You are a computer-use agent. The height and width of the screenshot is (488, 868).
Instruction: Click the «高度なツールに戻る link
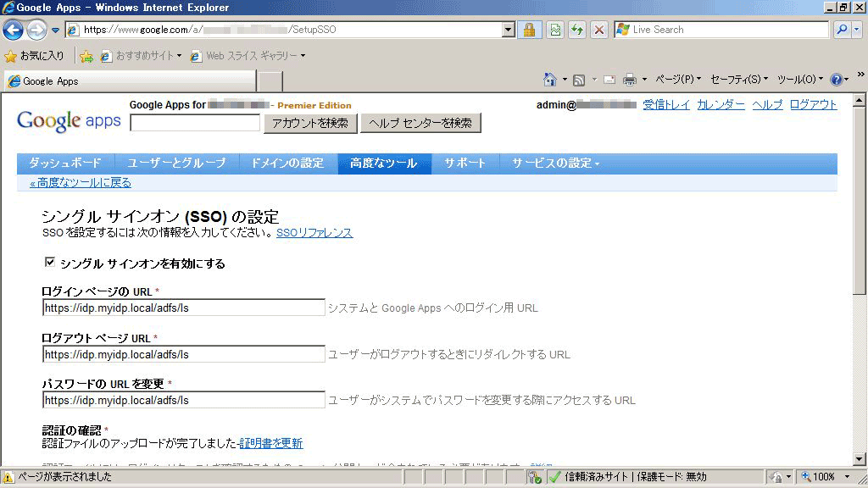coord(81,183)
